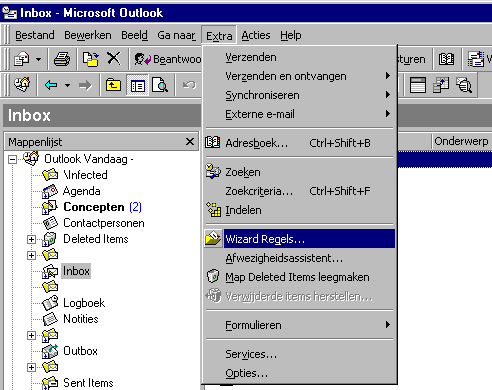The width and height of the screenshot is (492, 390).
Task: Click the Print toolbar icon
Action: (62, 59)
